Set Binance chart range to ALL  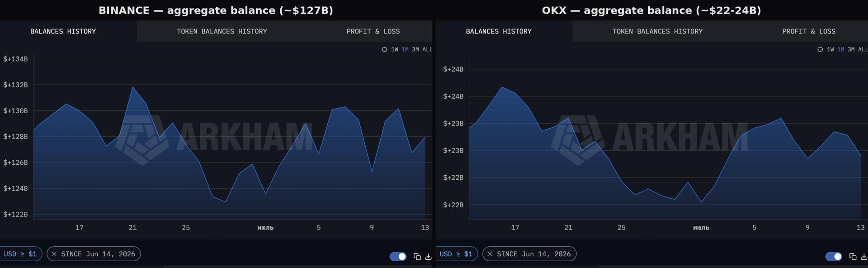[427, 49]
